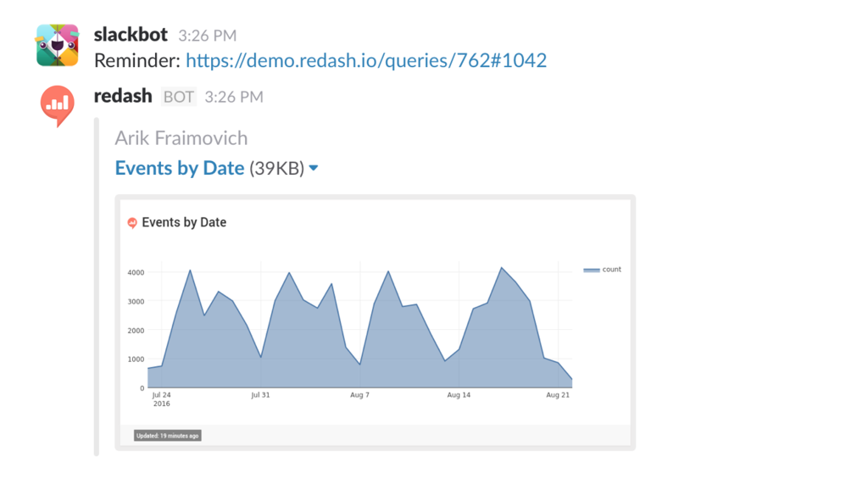Image resolution: width=868 pixels, height=485 pixels.
Task: Click the Aug 21 axis label
Action: coord(558,395)
